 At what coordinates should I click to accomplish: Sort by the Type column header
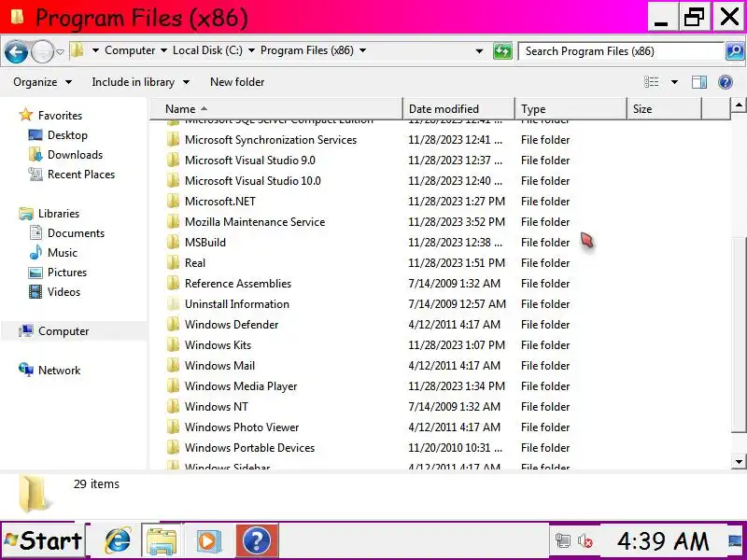point(571,109)
